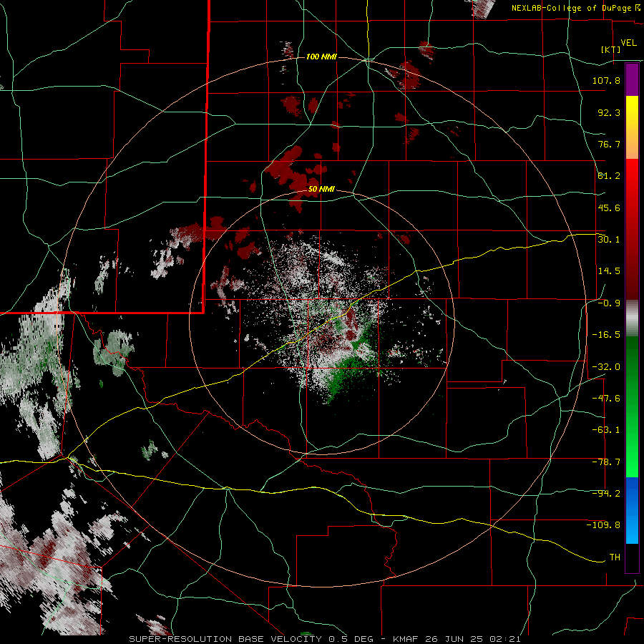Click the gray zero-velocity segment of color bar

(x=632, y=318)
